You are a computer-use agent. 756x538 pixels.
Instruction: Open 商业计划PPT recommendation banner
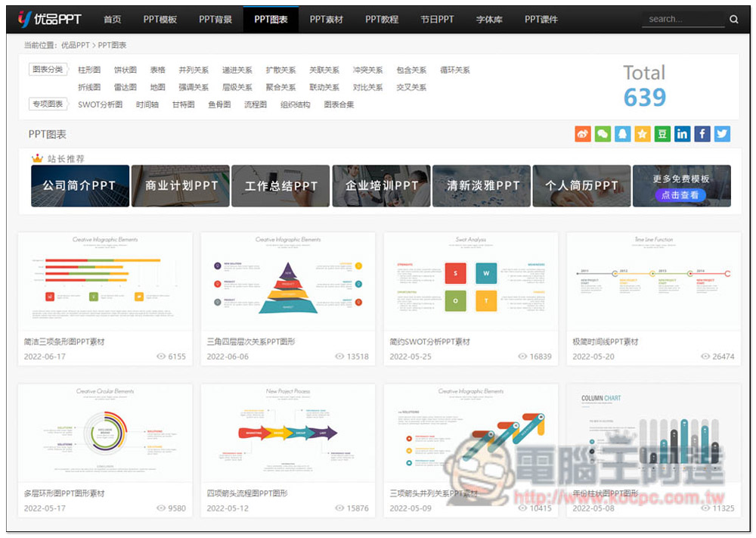[x=181, y=186]
